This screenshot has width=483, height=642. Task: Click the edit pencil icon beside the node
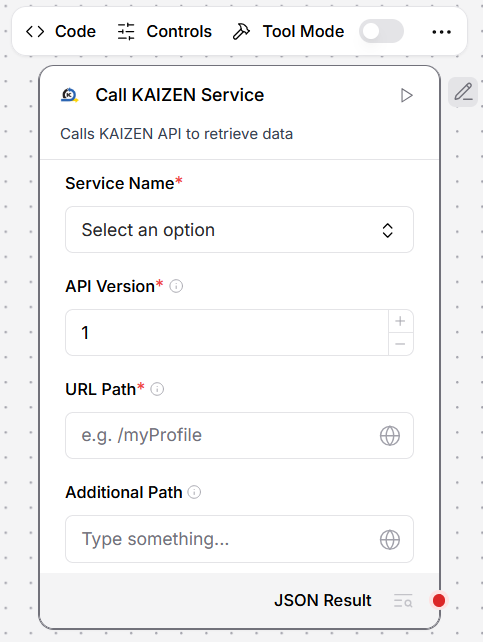tap(463, 92)
